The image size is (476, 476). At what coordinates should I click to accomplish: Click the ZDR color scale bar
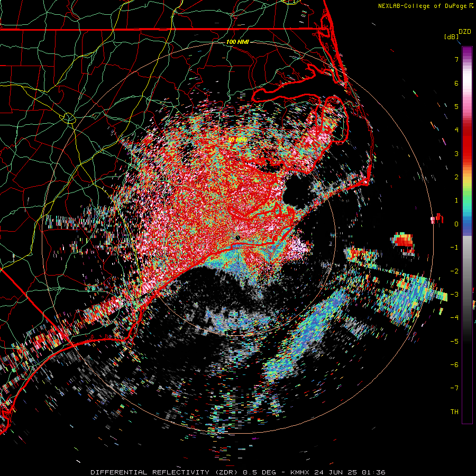pyautogui.click(x=467, y=235)
